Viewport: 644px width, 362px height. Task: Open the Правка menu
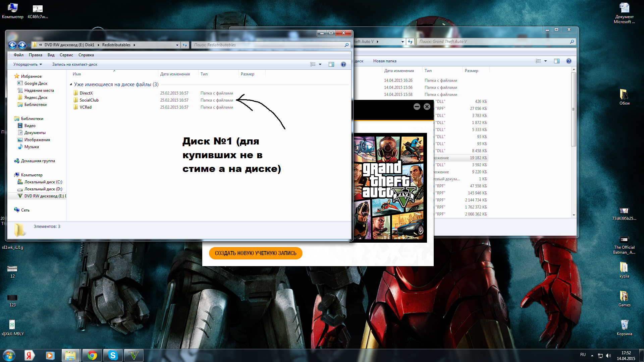(35, 55)
